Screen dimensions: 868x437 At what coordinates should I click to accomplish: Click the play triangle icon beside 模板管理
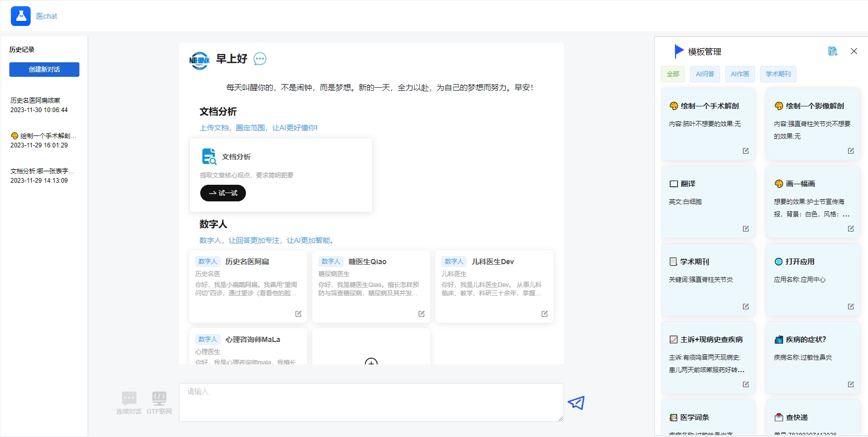tap(679, 51)
